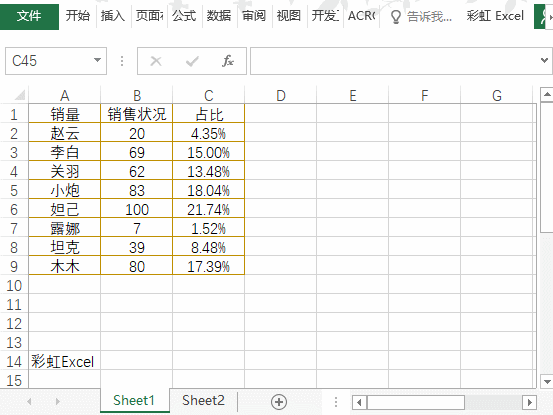
Task: Click the Cancel (X) formula icon
Action: click(x=156, y=61)
